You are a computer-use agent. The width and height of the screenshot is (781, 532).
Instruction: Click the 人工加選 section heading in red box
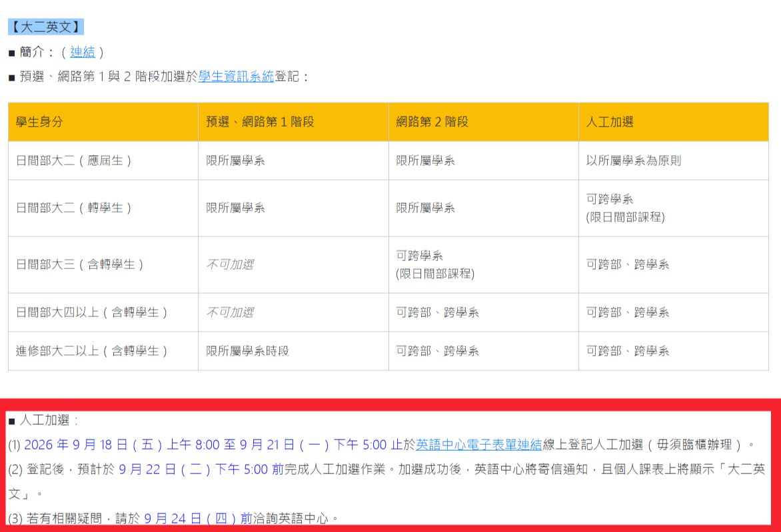[x=44, y=420]
